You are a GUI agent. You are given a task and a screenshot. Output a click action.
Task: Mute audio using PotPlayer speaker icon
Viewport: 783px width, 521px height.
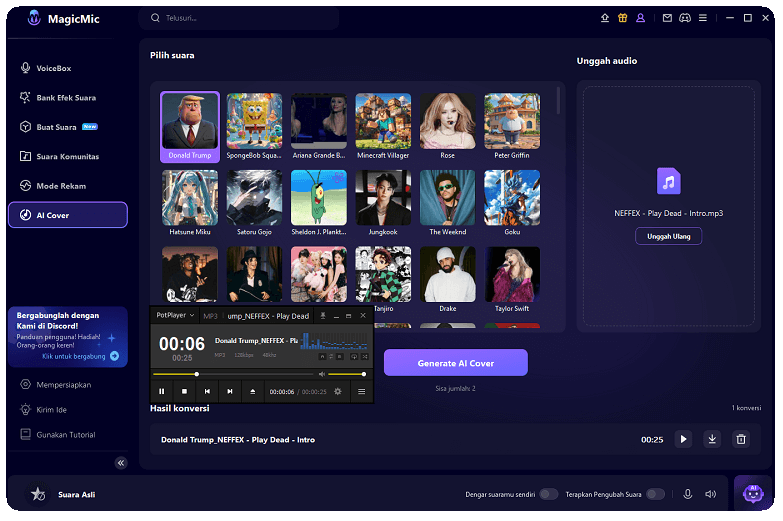pyautogui.click(x=322, y=374)
